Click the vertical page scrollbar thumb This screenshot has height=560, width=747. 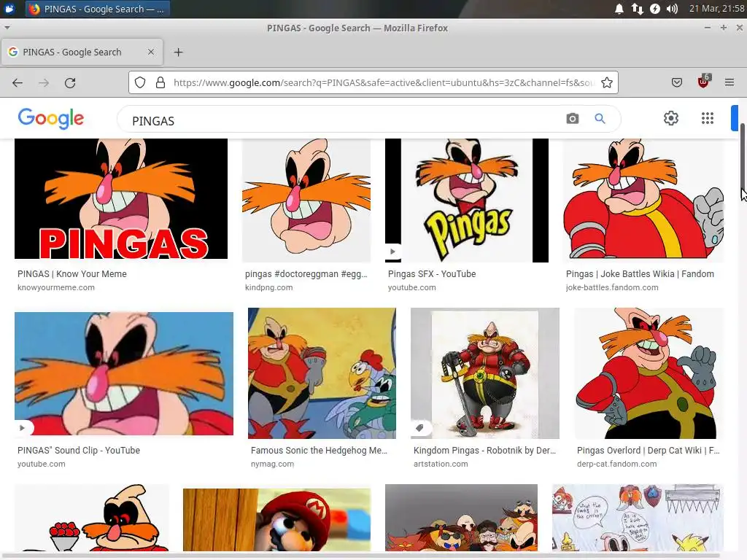pos(742,157)
